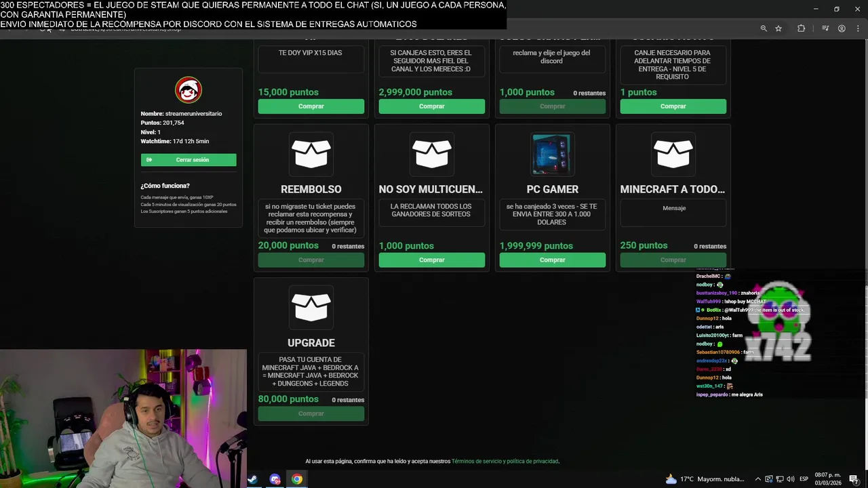
Task: Click BotRix chat message about out of stock
Action: pos(750,310)
